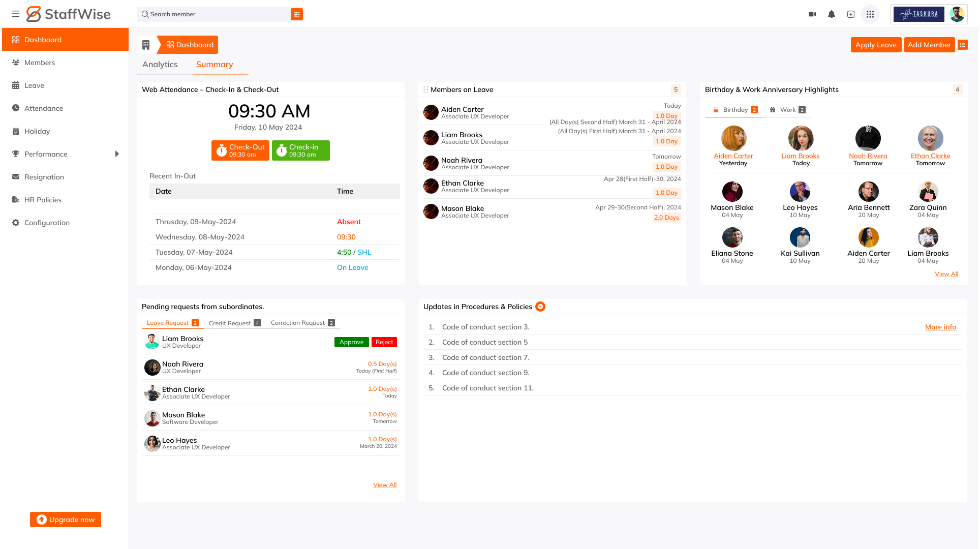The image size is (980, 549).
Task: Click the Upgrade now button
Action: (x=66, y=520)
